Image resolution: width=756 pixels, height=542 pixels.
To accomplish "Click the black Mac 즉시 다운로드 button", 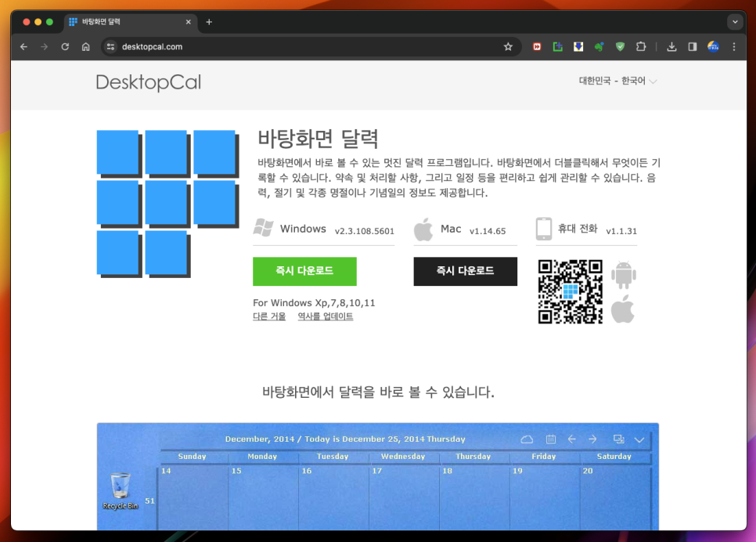I will tap(466, 271).
